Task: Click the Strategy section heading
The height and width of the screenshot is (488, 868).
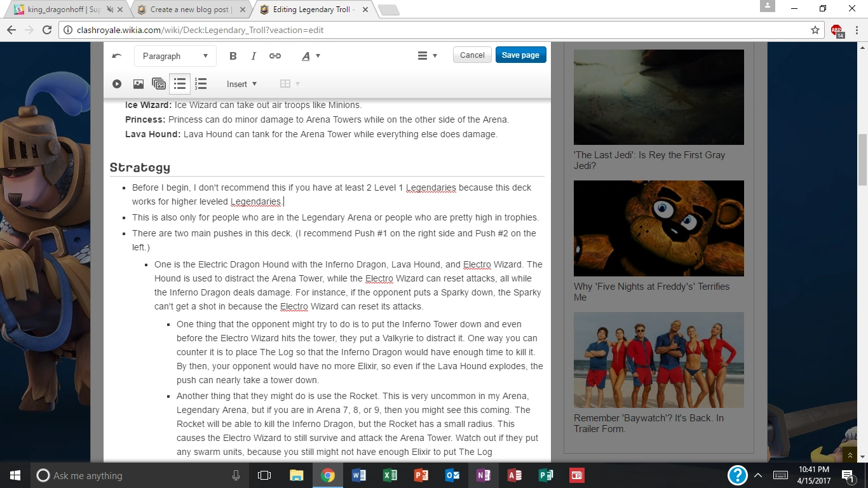Action: 140,168
